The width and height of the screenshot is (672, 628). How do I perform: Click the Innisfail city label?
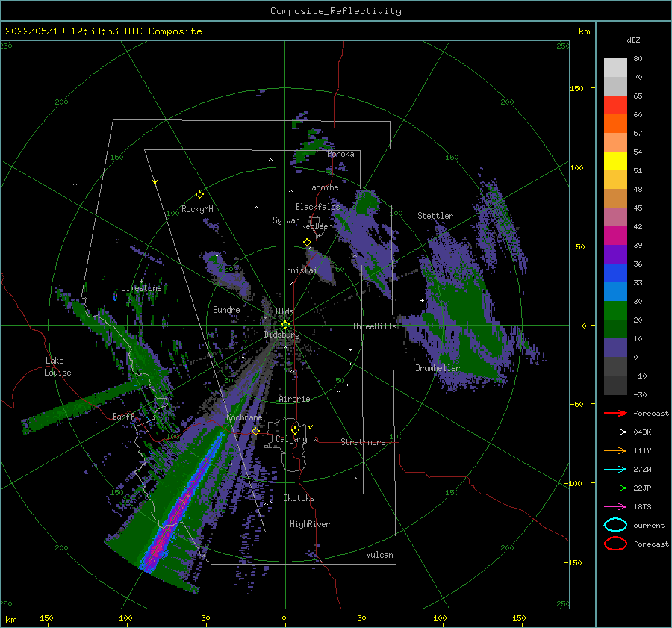(x=302, y=270)
